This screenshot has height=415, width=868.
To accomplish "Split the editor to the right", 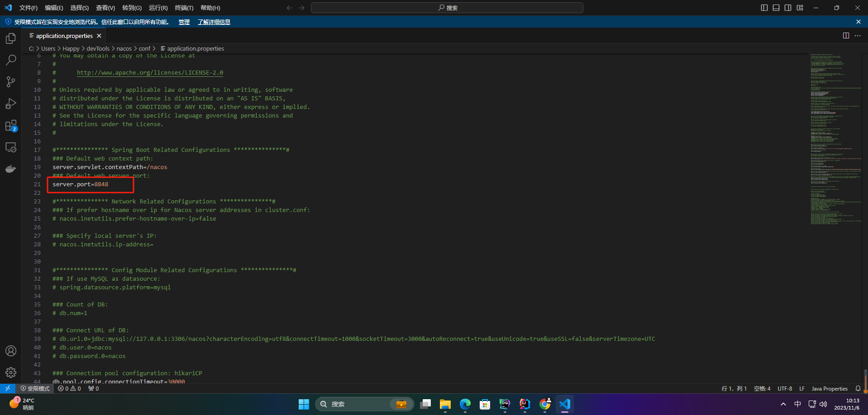I will tap(846, 36).
